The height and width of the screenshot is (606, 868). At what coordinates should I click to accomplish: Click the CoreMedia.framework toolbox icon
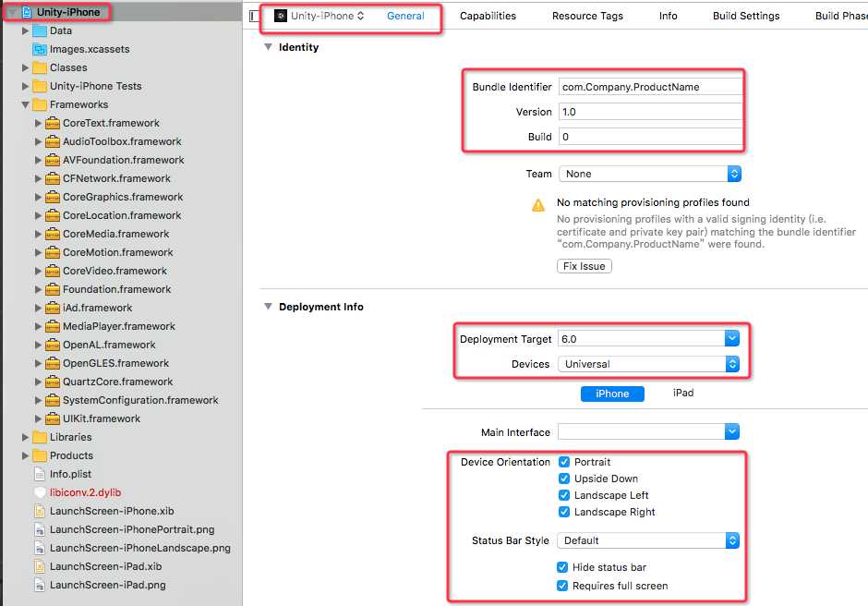[x=53, y=234]
